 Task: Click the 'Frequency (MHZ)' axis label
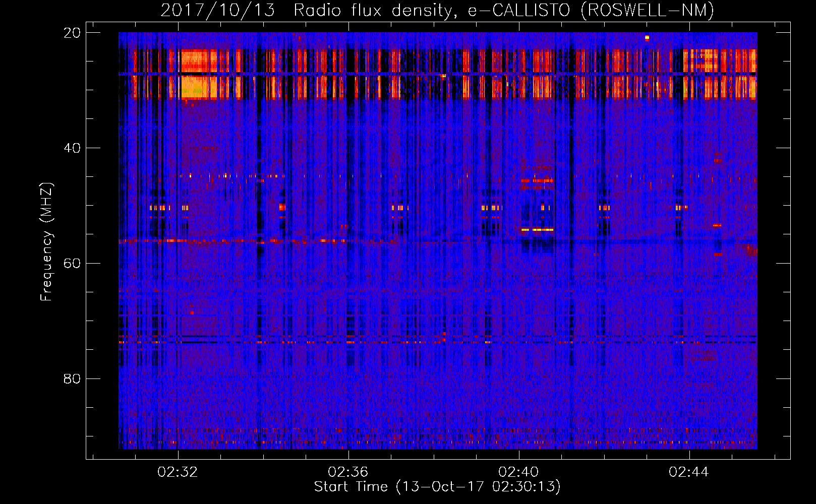46,242
